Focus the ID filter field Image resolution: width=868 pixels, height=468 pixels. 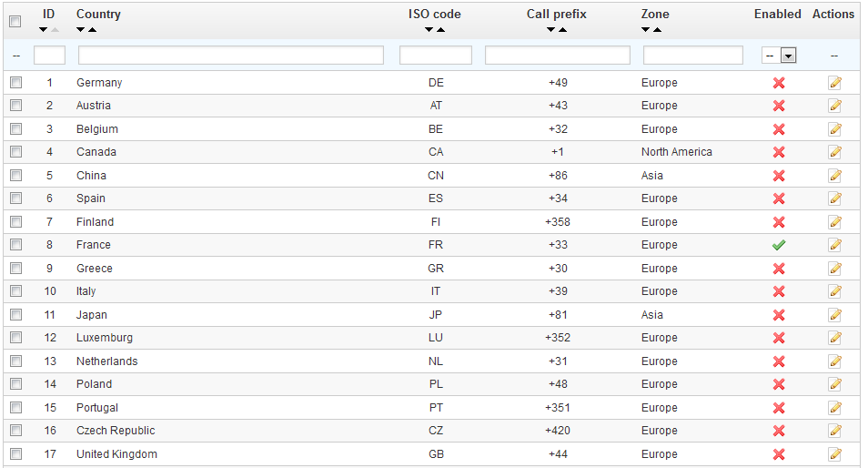point(50,56)
